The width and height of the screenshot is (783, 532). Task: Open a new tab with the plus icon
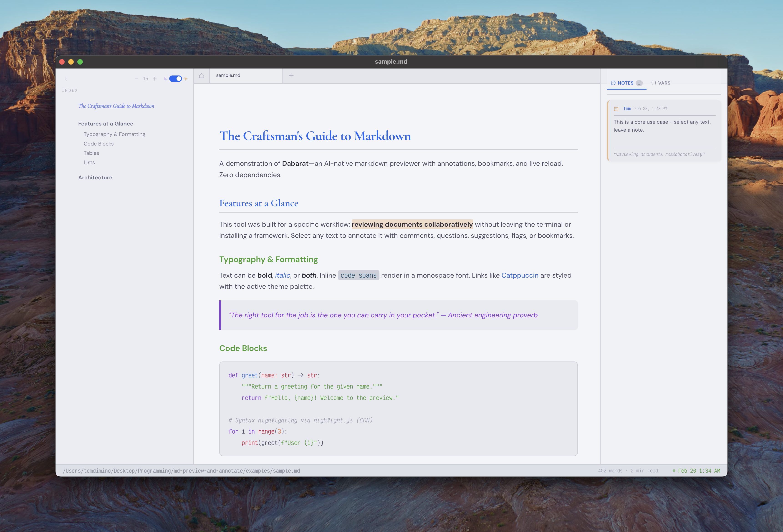pyautogui.click(x=291, y=75)
